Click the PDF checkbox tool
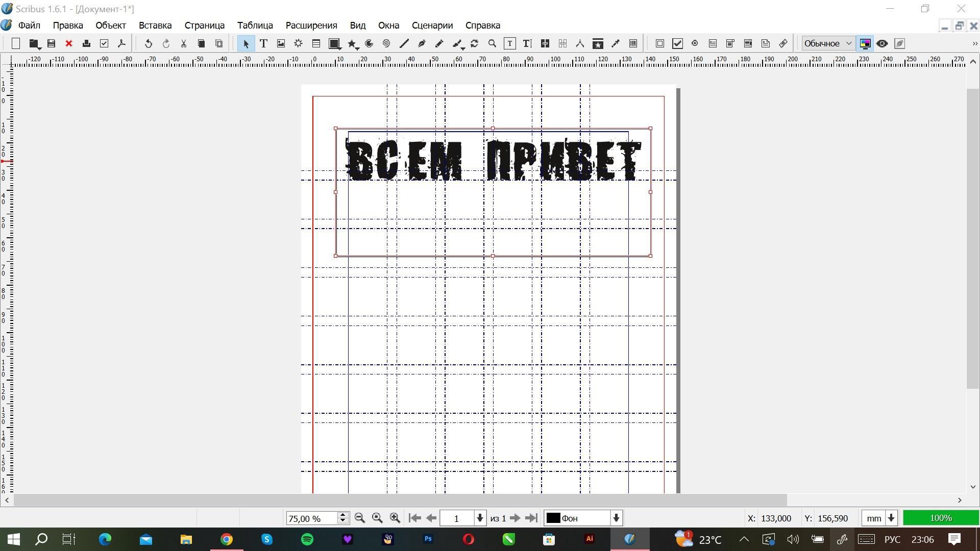Screen dimensions: 980x551 (x=677, y=43)
